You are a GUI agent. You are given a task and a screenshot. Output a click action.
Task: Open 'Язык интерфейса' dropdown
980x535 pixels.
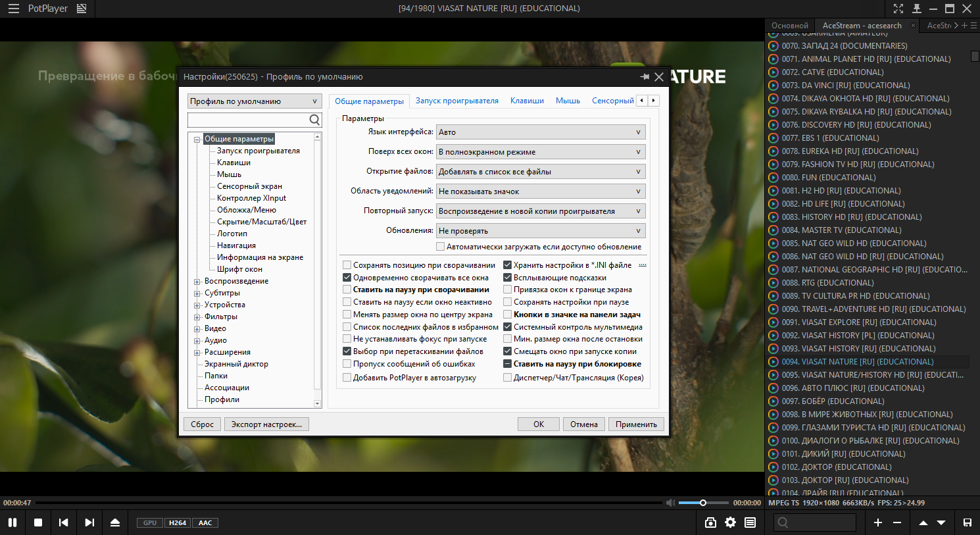pos(541,132)
